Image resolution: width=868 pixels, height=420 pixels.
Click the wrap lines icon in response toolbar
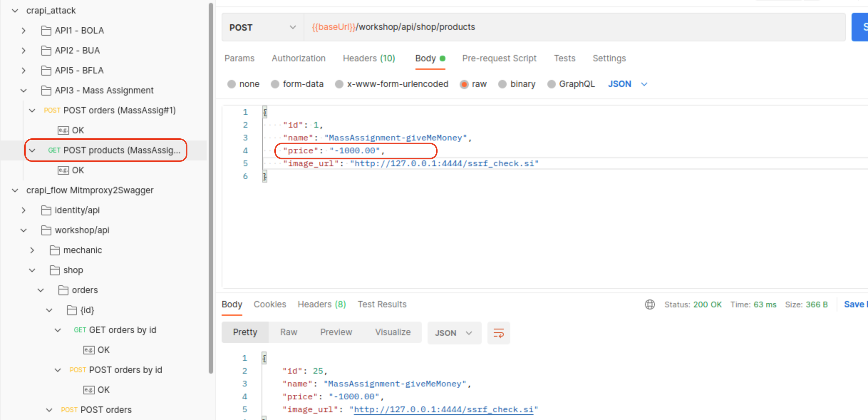point(498,333)
